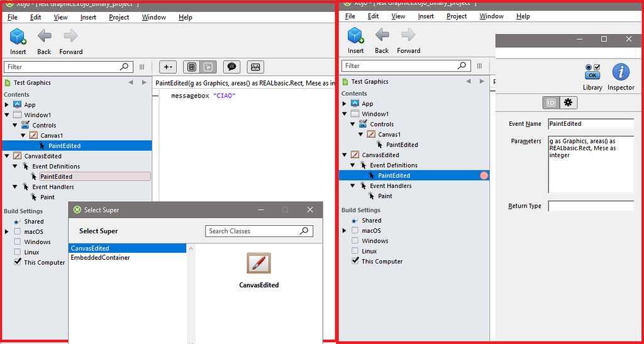This screenshot has height=344, width=644.
Task: Select EmbeddedContainer in the Select Super list
Action: [x=100, y=258]
